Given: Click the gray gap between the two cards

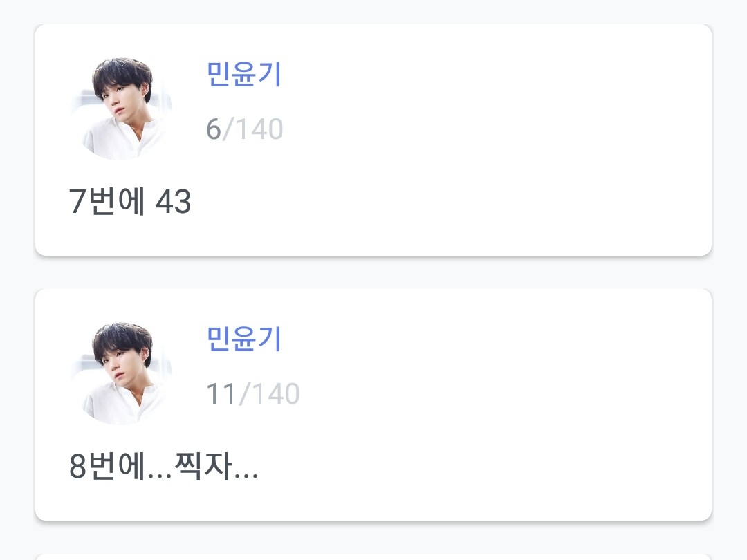Looking at the screenshot, I should [373, 272].
